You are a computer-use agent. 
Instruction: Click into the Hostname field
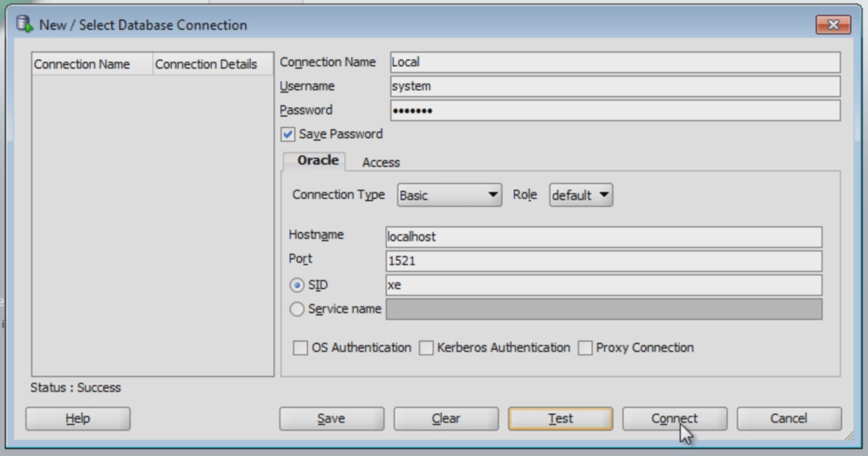[x=604, y=237]
